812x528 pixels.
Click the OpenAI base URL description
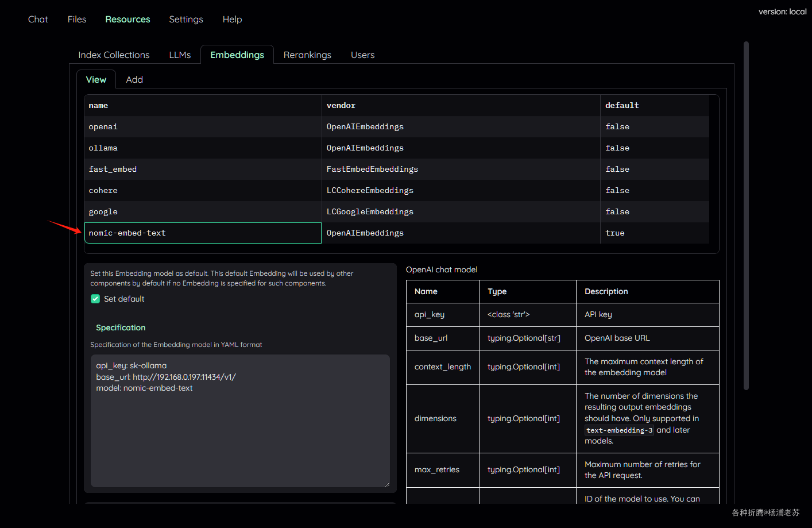tap(617, 338)
